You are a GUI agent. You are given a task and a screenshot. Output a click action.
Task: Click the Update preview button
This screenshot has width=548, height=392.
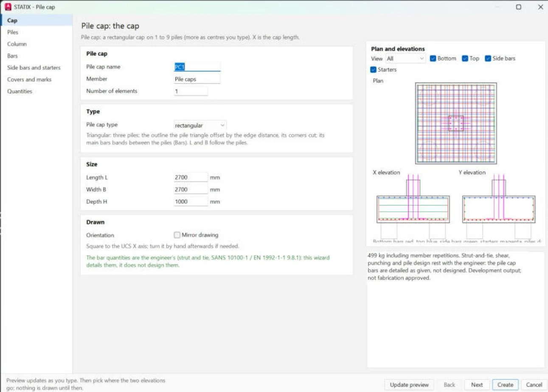point(409,385)
